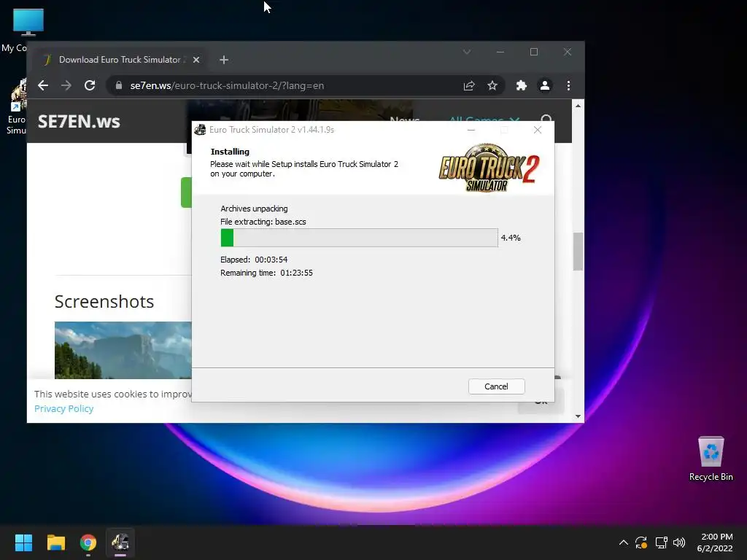Cancel the Euro Truck Simulator 2 installation
Viewport: 747px width, 560px height.
(x=496, y=386)
